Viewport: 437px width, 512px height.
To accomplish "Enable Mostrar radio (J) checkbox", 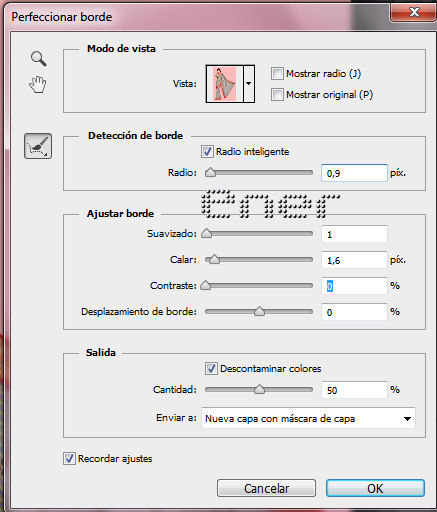I will (277, 74).
